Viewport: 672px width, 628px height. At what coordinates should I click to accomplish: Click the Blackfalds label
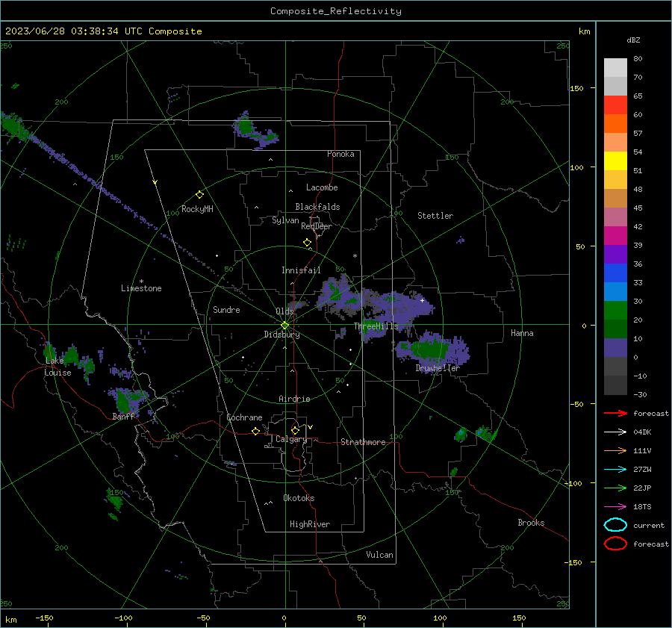(317, 207)
